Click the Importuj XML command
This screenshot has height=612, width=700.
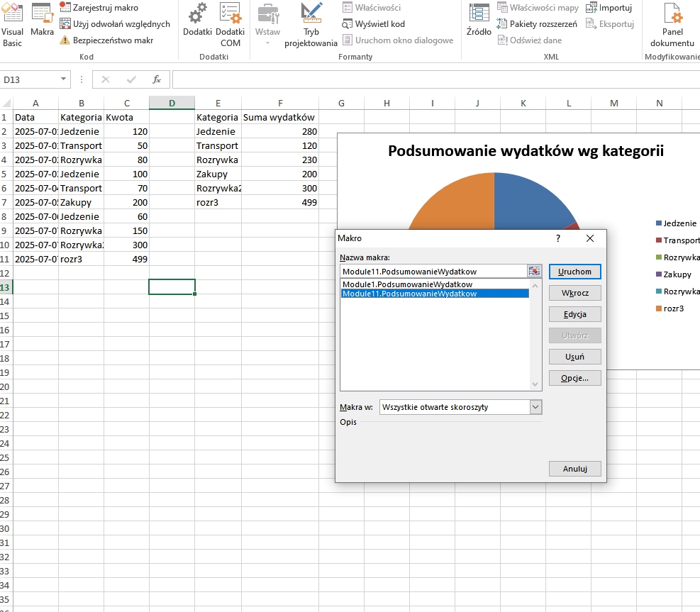(x=609, y=8)
